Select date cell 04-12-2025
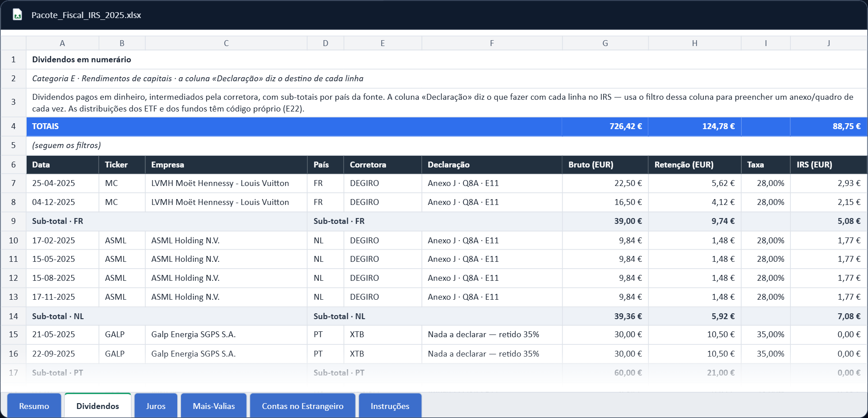The width and height of the screenshot is (868, 418). [63, 202]
